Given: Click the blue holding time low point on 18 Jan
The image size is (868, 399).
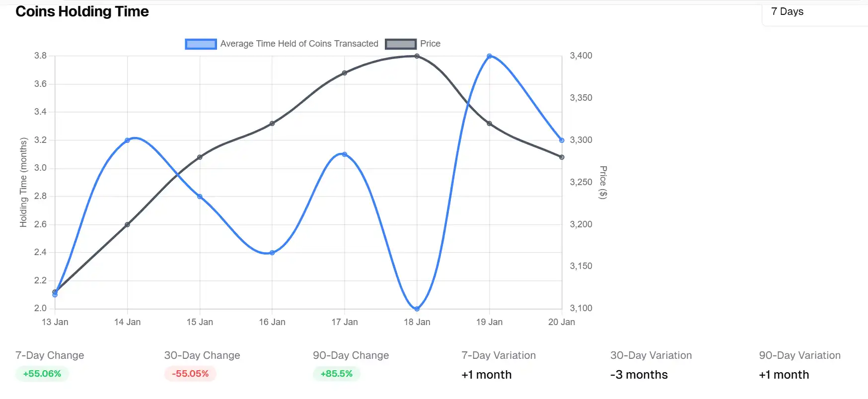Looking at the screenshot, I should pos(417,309).
